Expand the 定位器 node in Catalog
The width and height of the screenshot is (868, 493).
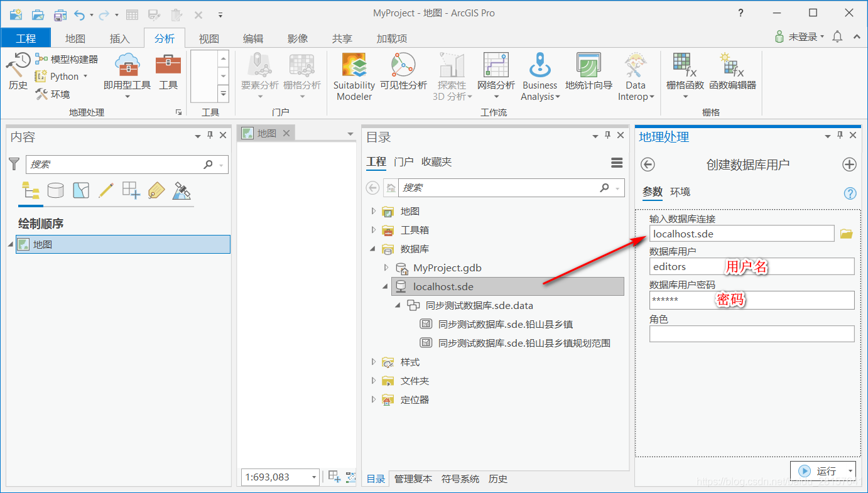click(373, 400)
